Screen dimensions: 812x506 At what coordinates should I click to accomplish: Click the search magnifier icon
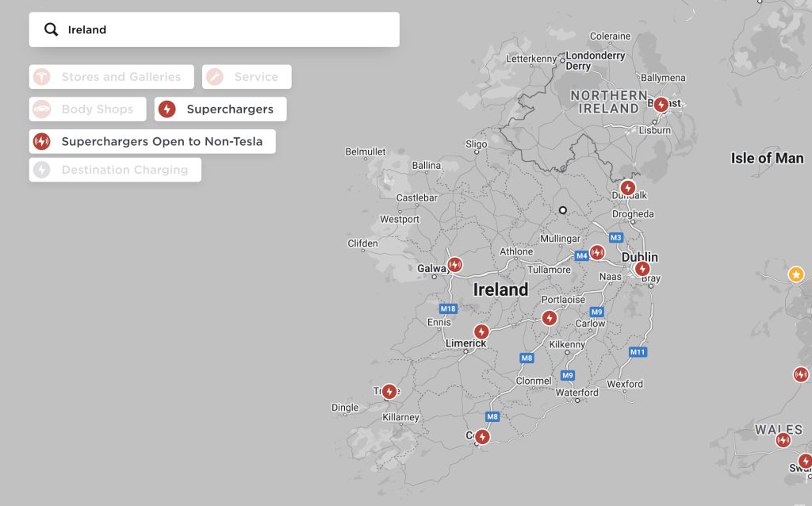tap(51, 29)
